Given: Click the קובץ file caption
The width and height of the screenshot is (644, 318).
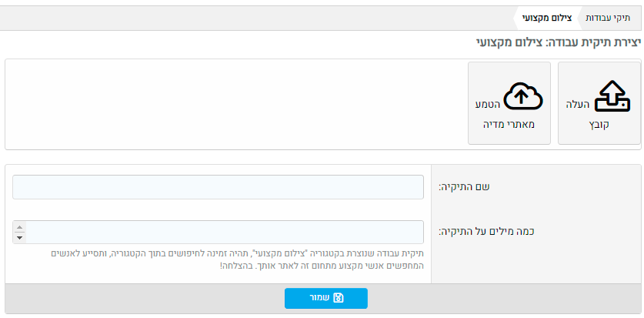Looking at the screenshot, I should (x=599, y=125).
